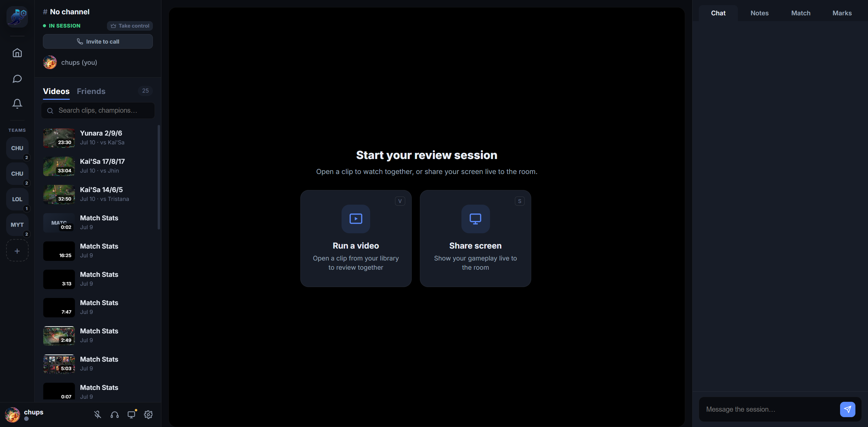The height and width of the screenshot is (427, 868).
Task: Open Match Stats clip with 0:02 duration
Action: coord(59,223)
